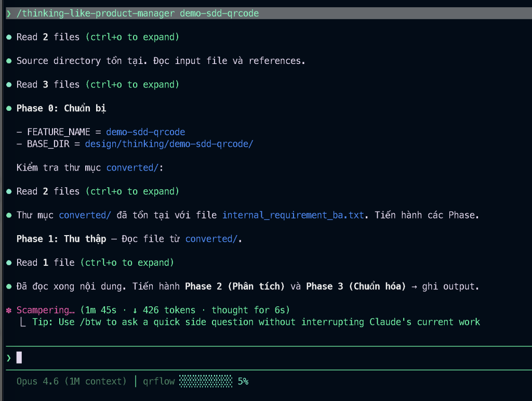
Task: Focus the command input field at cursor
Action: point(19,358)
